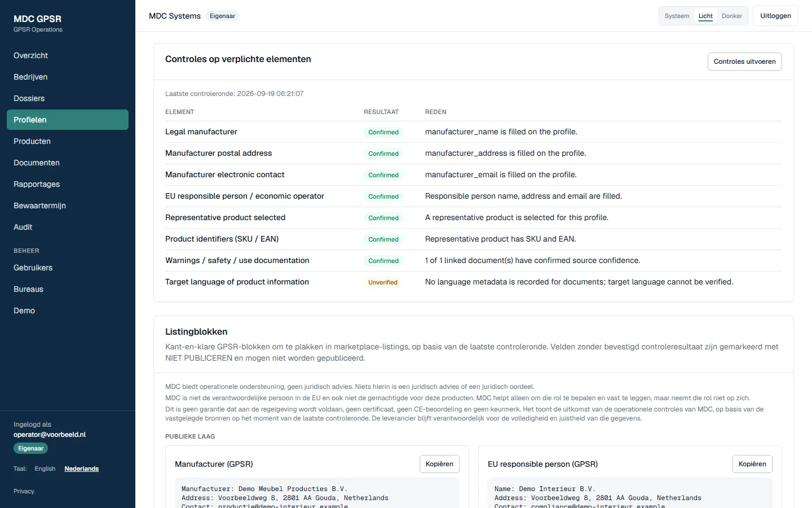The image size is (812, 508).
Task: Copy the Manufacturer (GPSR) block
Action: click(x=439, y=464)
